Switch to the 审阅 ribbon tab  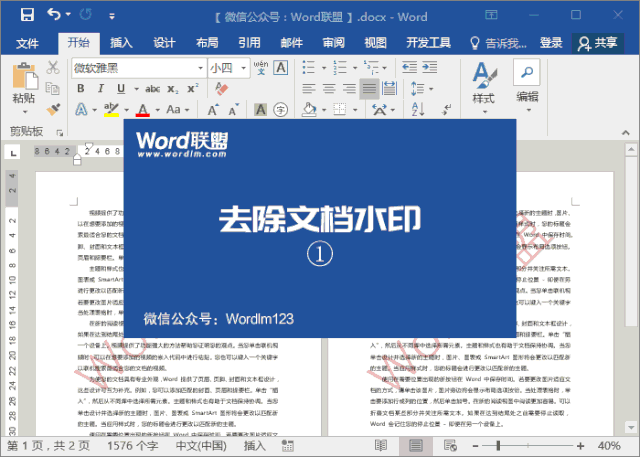334,42
